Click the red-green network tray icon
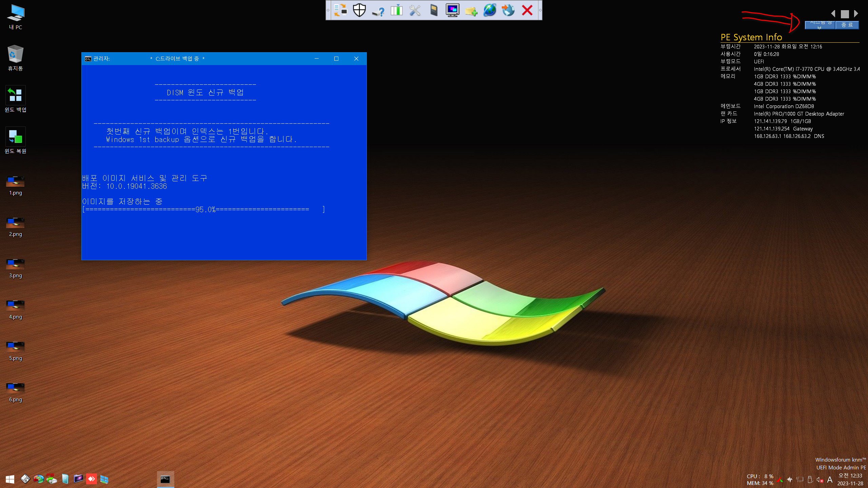Viewport: 868px width, 488px height. click(x=780, y=480)
